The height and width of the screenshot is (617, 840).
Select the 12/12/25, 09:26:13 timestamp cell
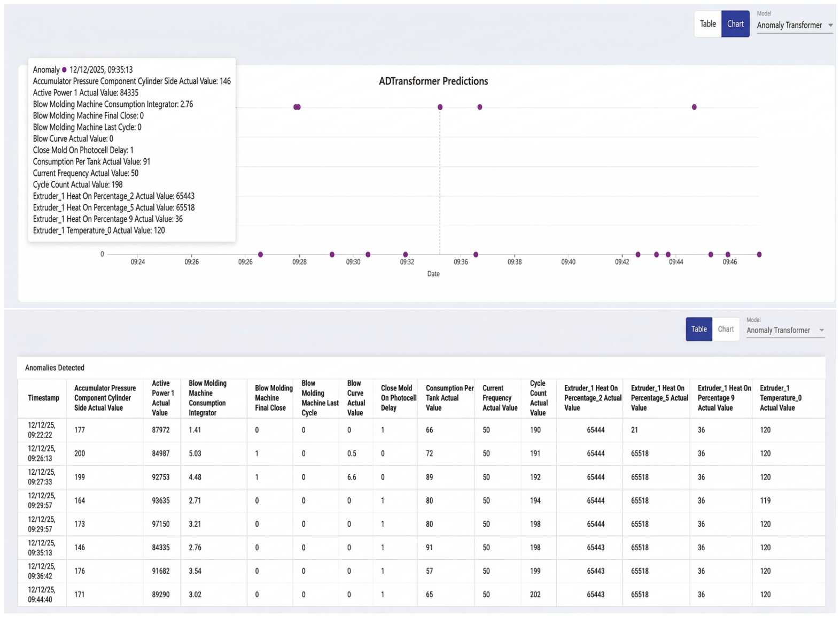coord(41,453)
